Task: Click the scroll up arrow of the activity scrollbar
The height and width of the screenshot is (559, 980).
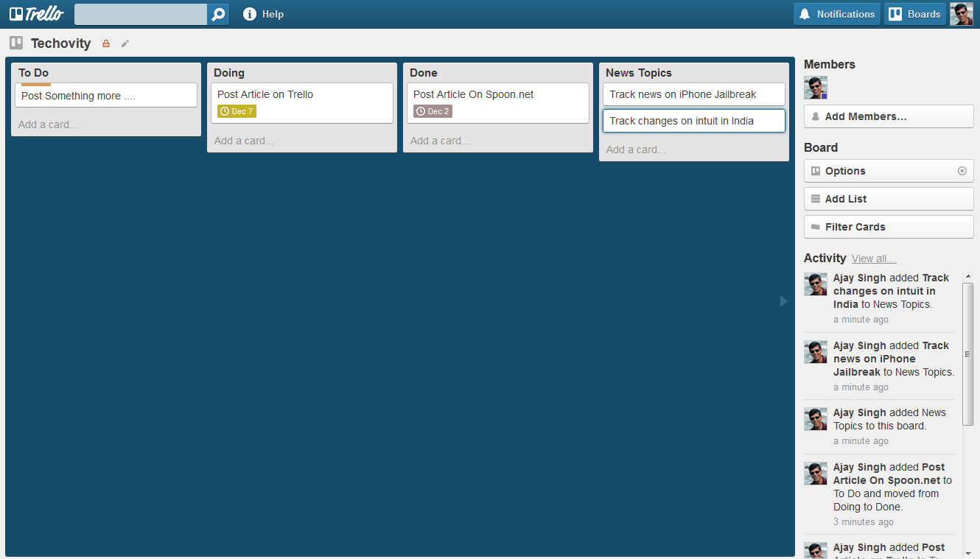Action: [968, 277]
